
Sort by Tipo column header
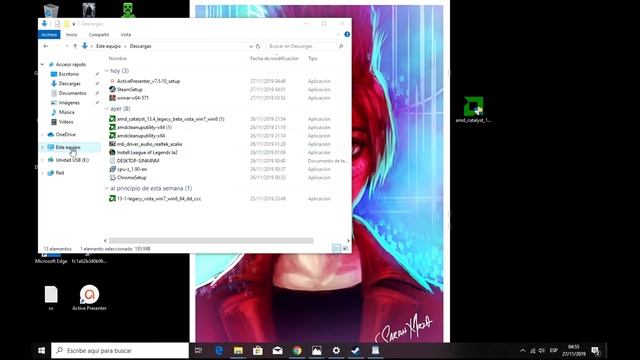point(313,59)
